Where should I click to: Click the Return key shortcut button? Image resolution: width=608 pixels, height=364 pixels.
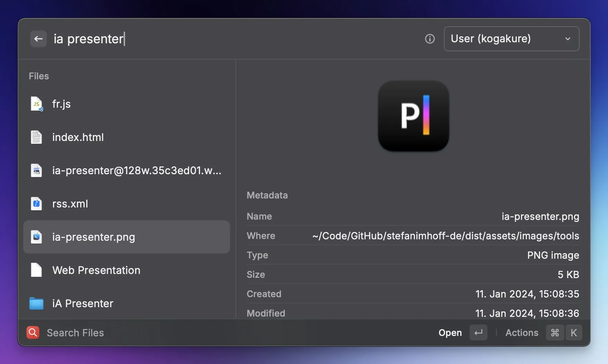[x=478, y=332]
